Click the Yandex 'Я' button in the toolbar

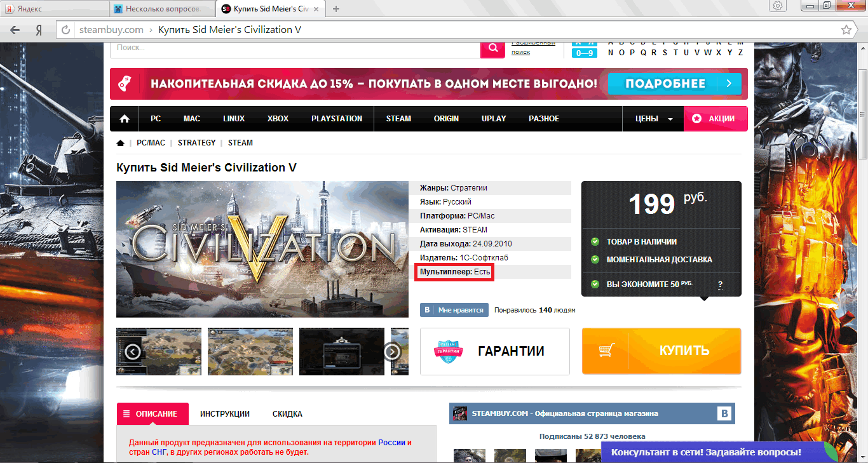tap(39, 30)
